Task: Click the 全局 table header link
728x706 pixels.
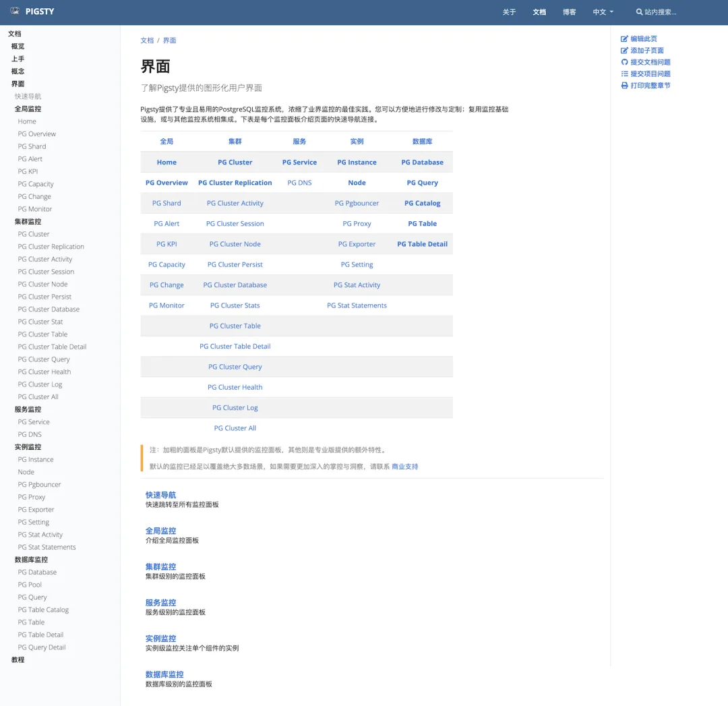Action: pos(166,142)
